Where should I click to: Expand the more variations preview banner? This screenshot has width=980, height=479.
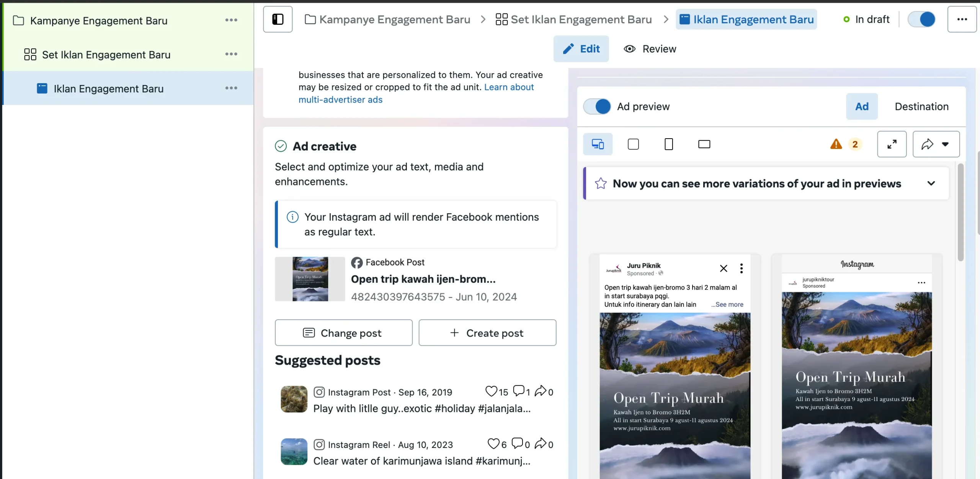pos(931,183)
